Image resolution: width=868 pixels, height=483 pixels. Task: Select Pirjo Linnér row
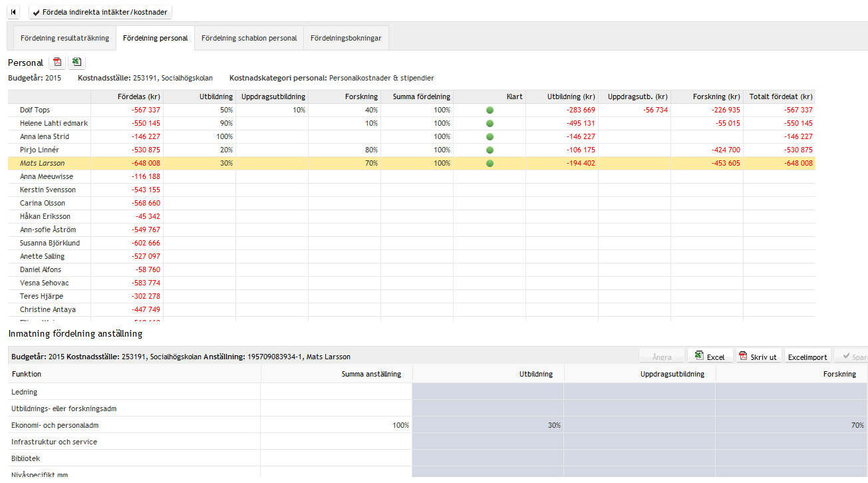click(x=411, y=150)
